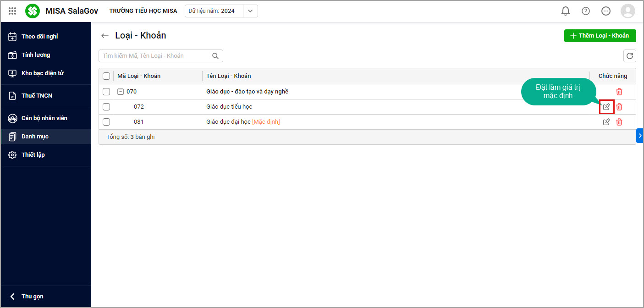Image resolution: width=644 pixels, height=308 pixels.
Task: Open the notifications bell
Action: click(565, 11)
